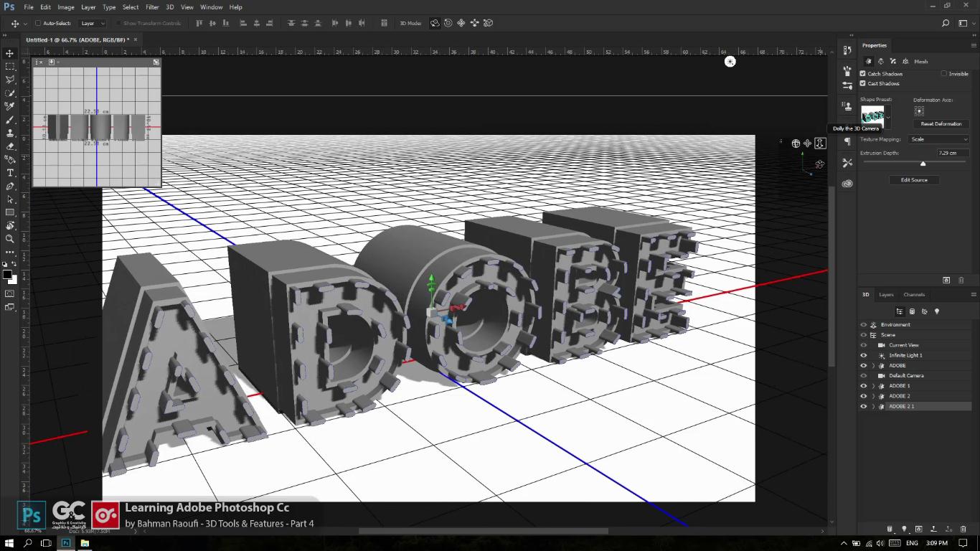
Task: Hide ADOBE 1 mesh visibility eye
Action: 864,386
